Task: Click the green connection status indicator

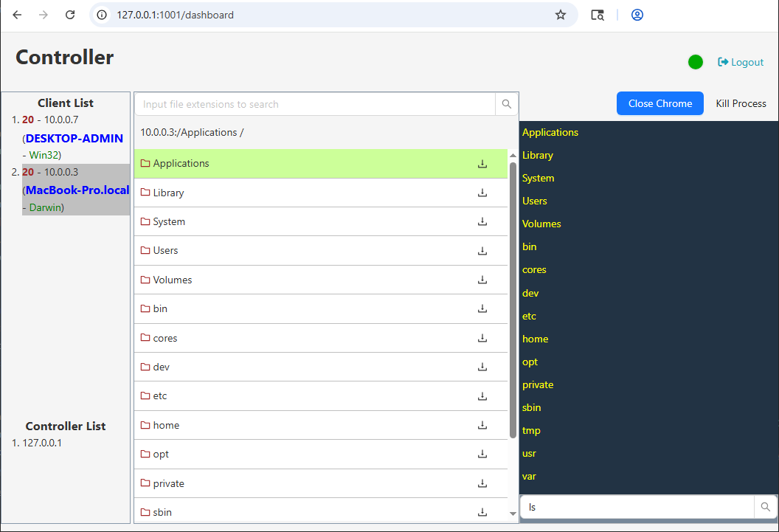Action: click(695, 62)
